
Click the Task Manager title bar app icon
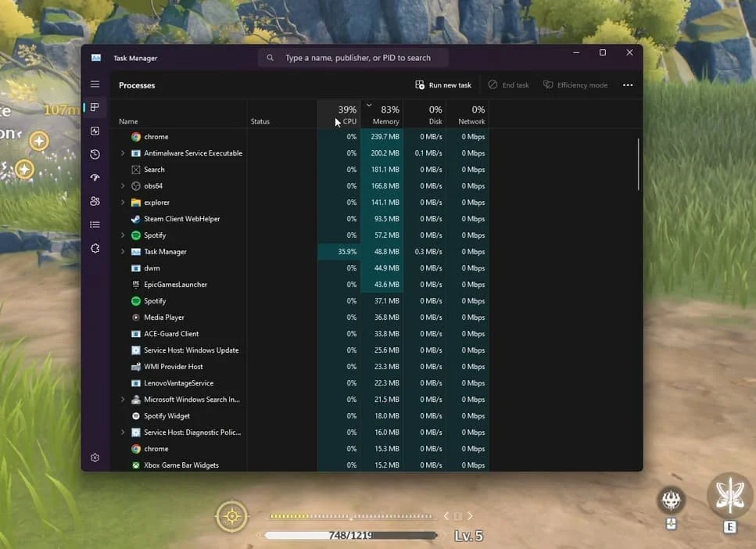tap(96, 58)
